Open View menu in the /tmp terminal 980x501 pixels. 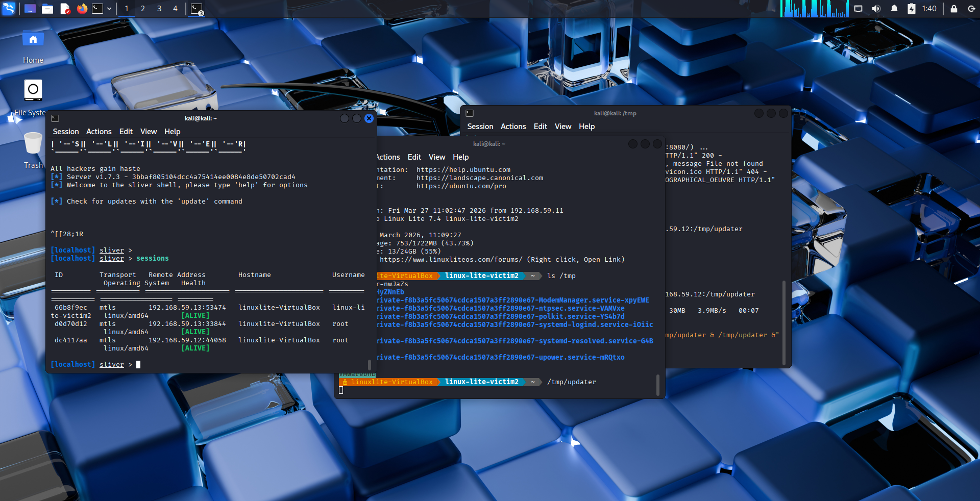[563, 127]
